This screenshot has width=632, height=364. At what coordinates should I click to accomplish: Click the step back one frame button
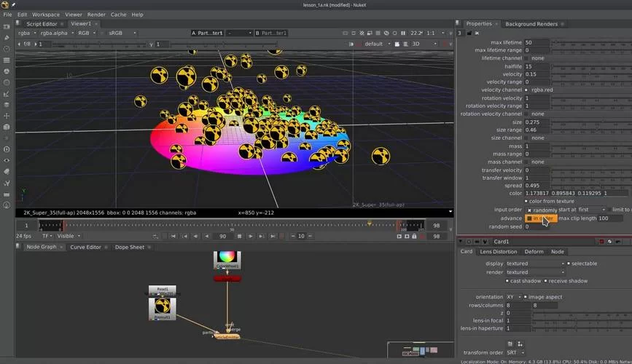195,237
